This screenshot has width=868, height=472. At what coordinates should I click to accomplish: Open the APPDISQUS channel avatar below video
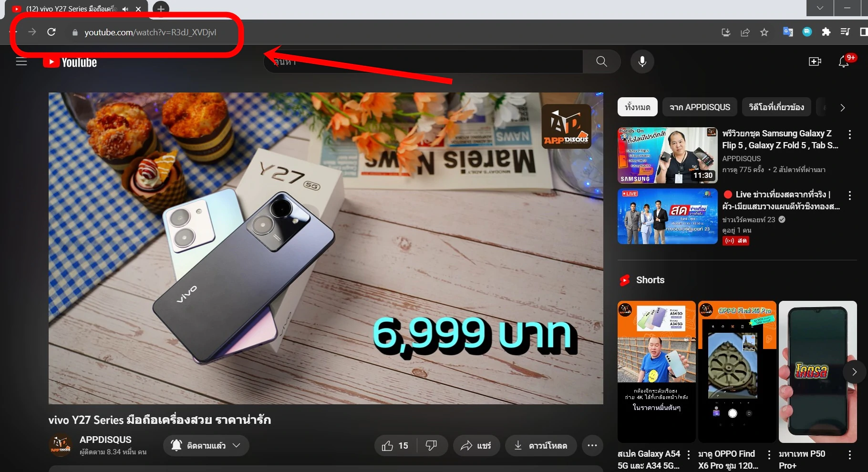tap(60, 445)
